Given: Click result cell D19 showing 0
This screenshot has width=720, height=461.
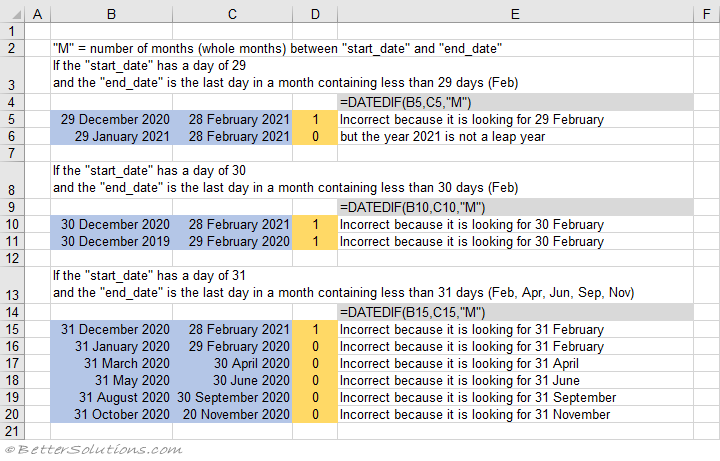Looking at the screenshot, I should pos(315,397).
